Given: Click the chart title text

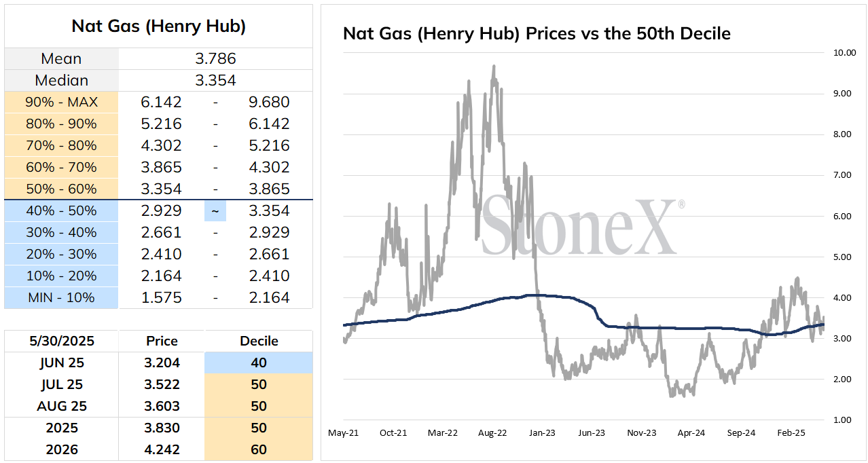Looking at the screenshot, I should coord(537,33).
